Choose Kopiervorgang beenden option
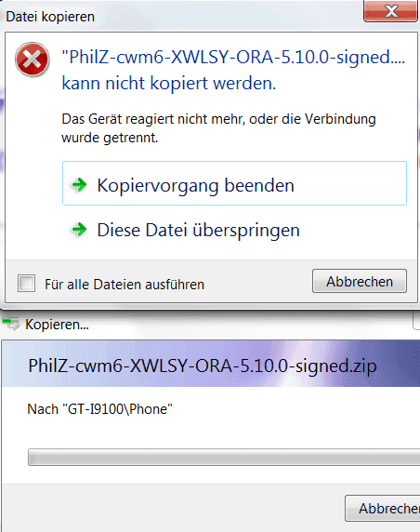 234,183
